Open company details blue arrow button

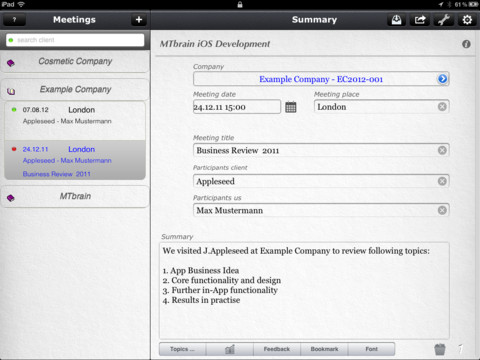(442, 79)
